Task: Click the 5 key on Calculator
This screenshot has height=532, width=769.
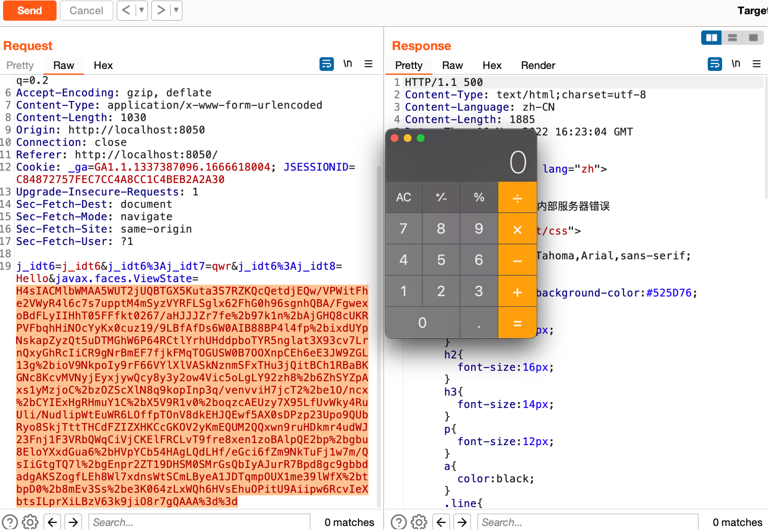Action: tap(442, 261)
